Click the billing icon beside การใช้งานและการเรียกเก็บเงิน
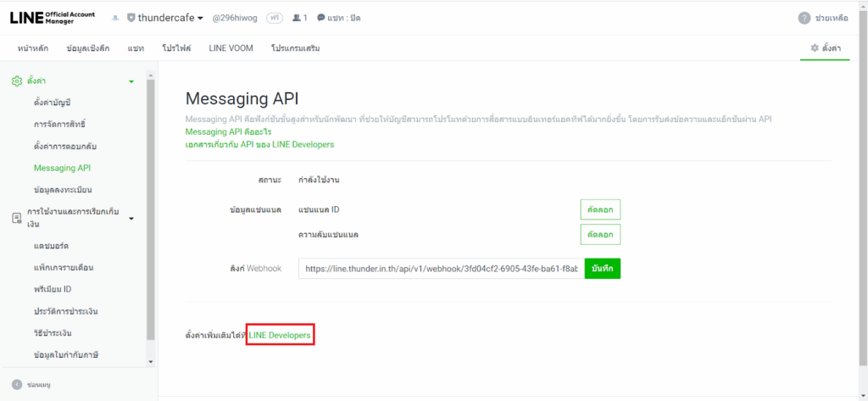The image size is (868, 401). (x=16, y=218)
